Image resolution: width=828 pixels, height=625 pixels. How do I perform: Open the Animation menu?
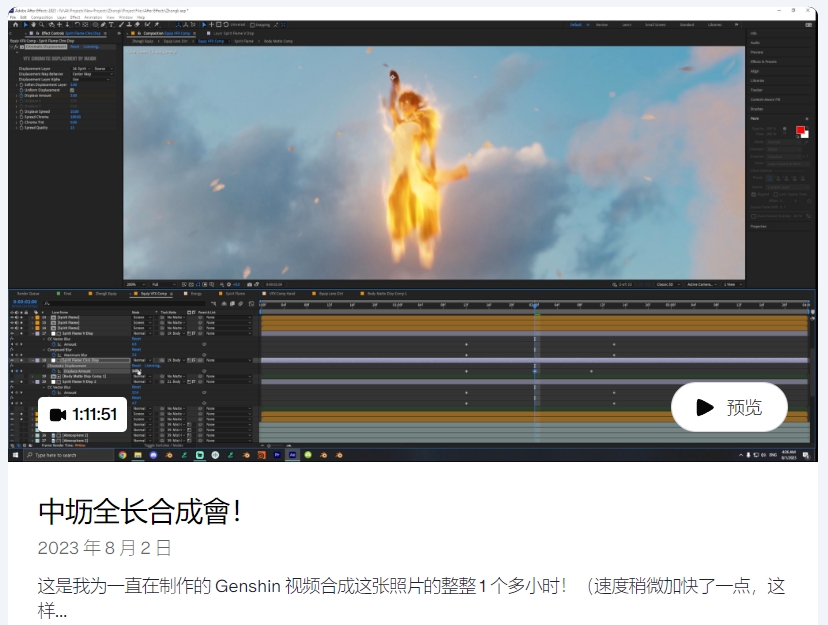tap(93, 17)
